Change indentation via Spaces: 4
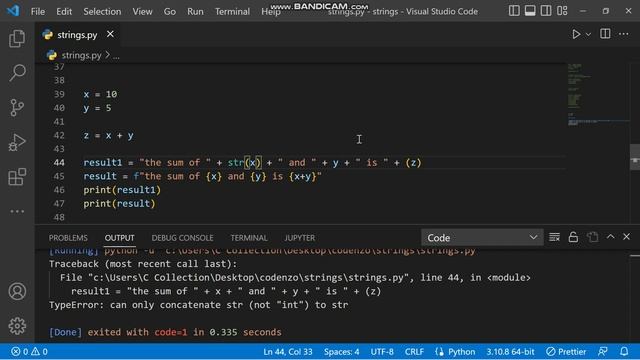The height and width of the screenshot is (360, 640). coord(342,351)
